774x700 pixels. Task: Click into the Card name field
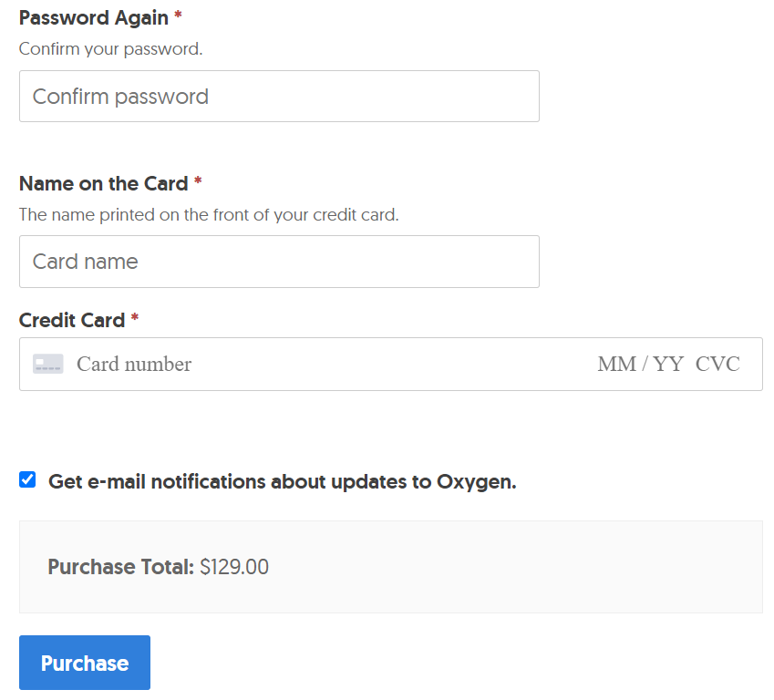click(x=279, y=262)
